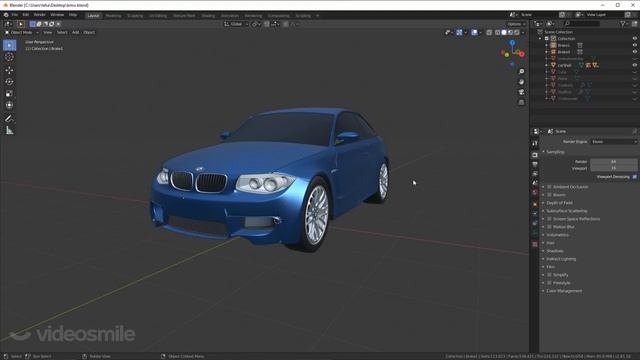This screenshot has height=360, width=640.
Task: Open the View Layer properties tab
Action: coord(535,174)
